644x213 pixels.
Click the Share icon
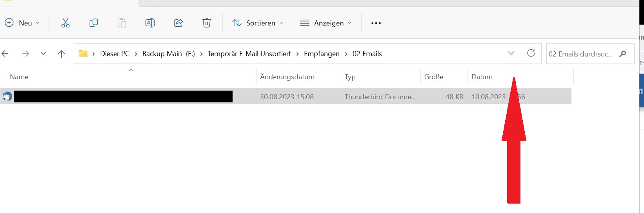(178, 23)
